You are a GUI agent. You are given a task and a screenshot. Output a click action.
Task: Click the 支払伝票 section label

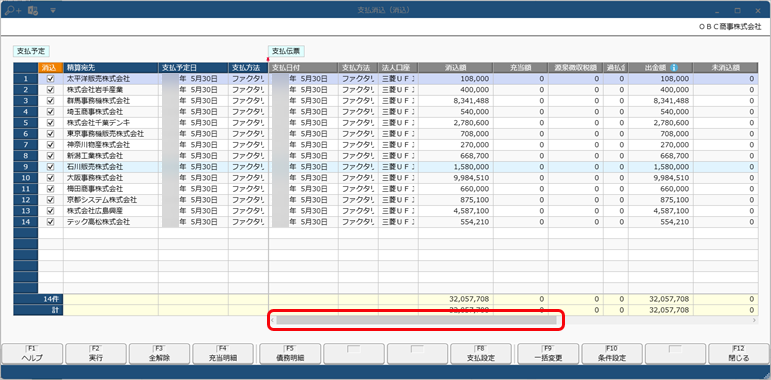(286, 51)
